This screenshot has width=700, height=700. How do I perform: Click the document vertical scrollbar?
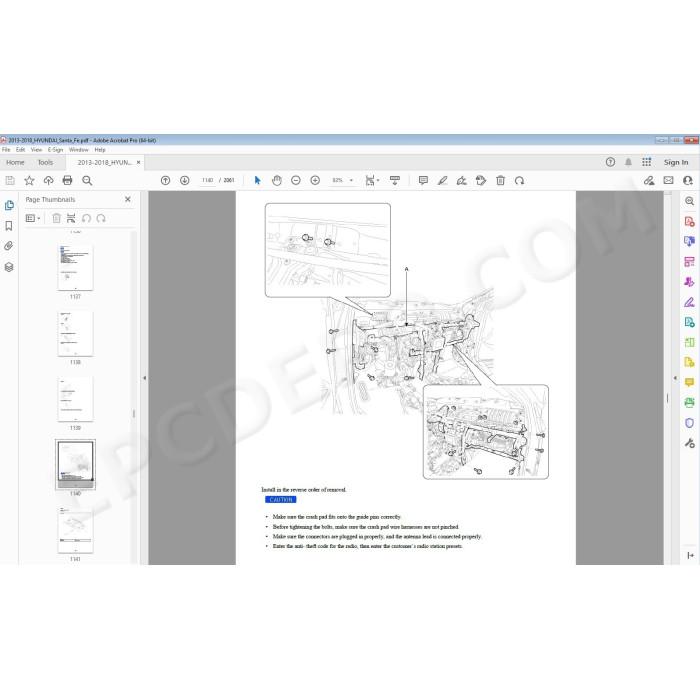tap(668, 378)
